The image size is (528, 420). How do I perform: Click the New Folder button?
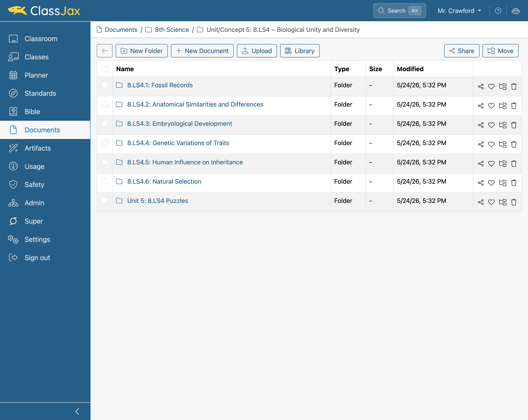coord(142,51)
